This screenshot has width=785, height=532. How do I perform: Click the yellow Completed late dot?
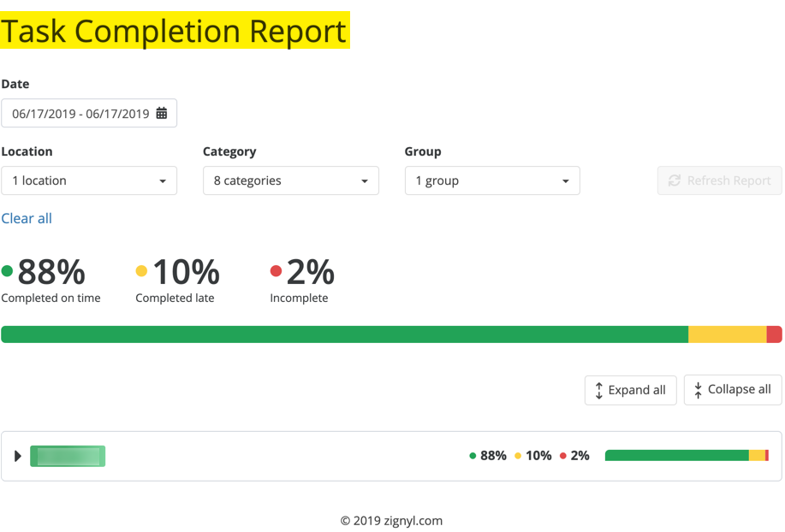click(142, 271)
